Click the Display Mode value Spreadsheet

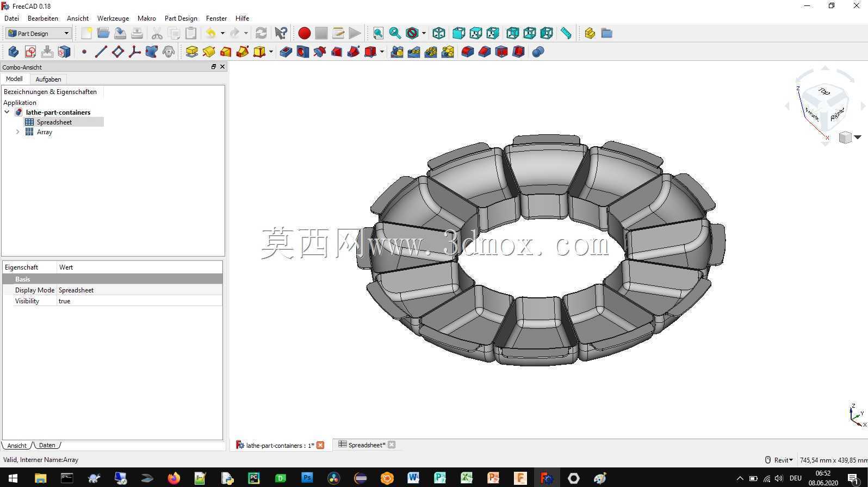(139, 290)
